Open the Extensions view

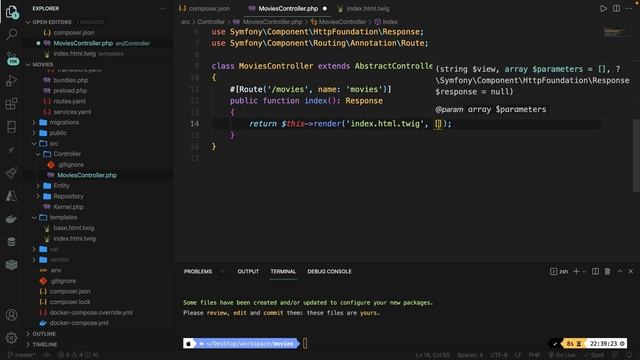[x=11, y=104]
